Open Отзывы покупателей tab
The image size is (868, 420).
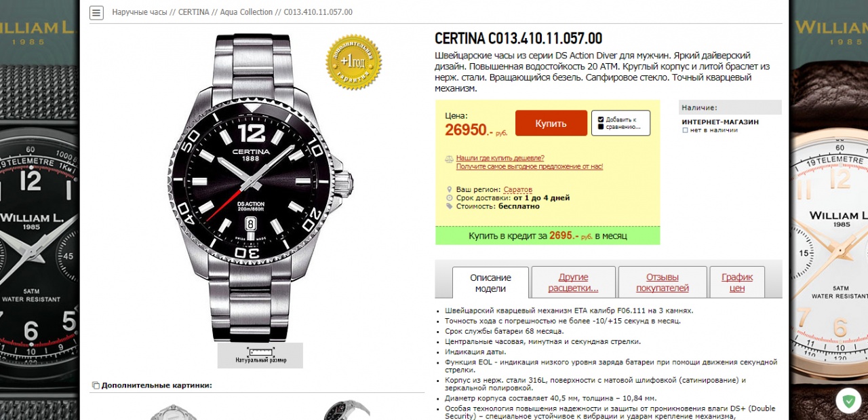(662, 282)
